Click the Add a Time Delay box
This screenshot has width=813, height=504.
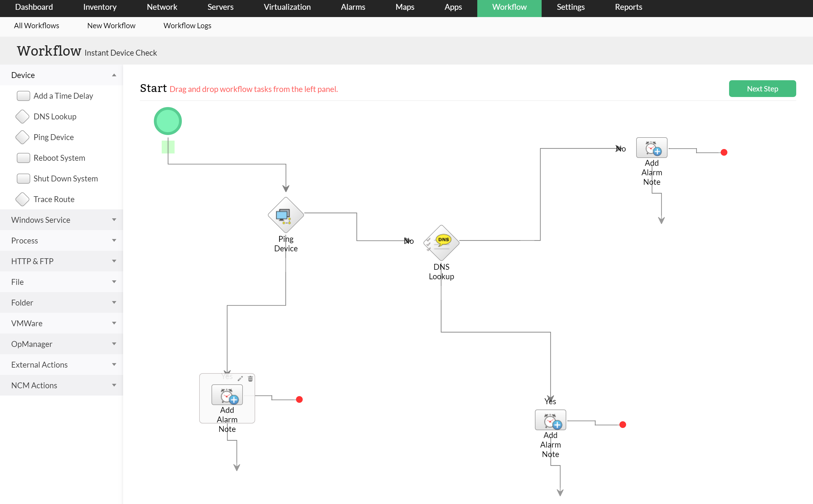[23, 96]
